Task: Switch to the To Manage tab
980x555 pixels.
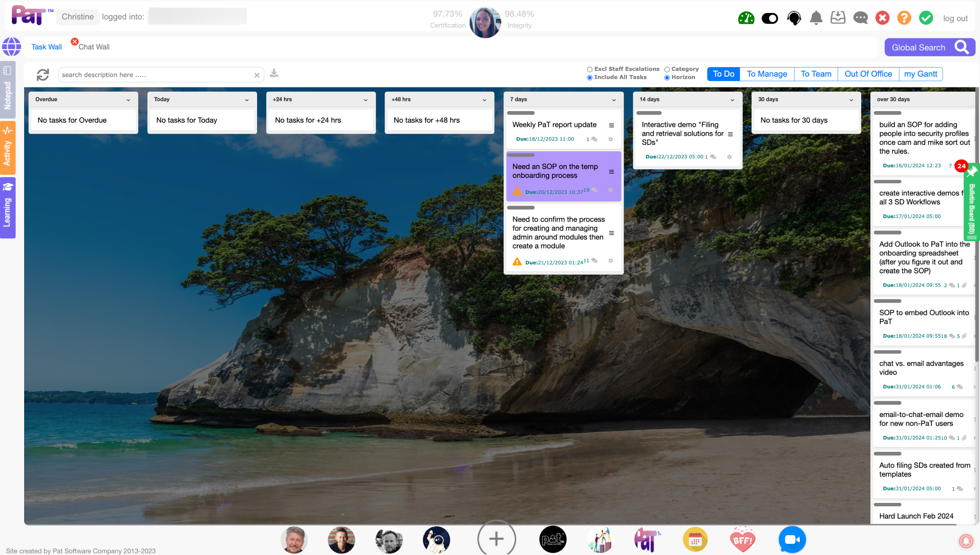Action: coord(767,74)
